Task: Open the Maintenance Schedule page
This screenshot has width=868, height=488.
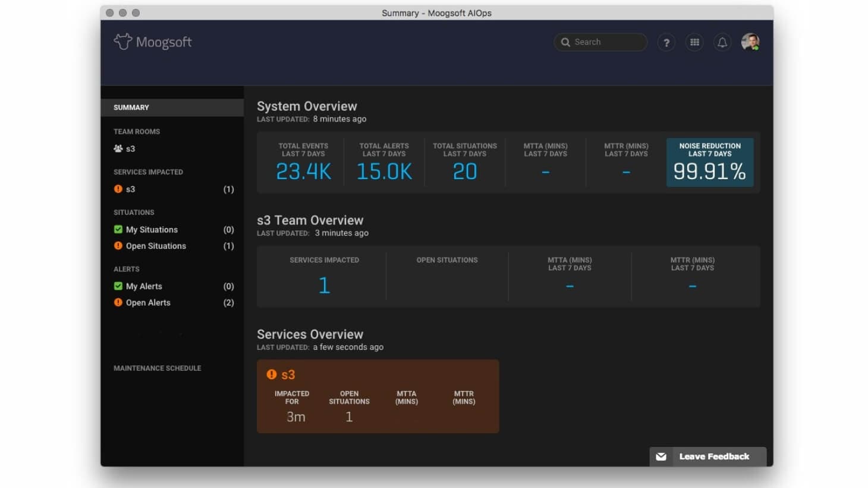Action: tap(157, 368)
